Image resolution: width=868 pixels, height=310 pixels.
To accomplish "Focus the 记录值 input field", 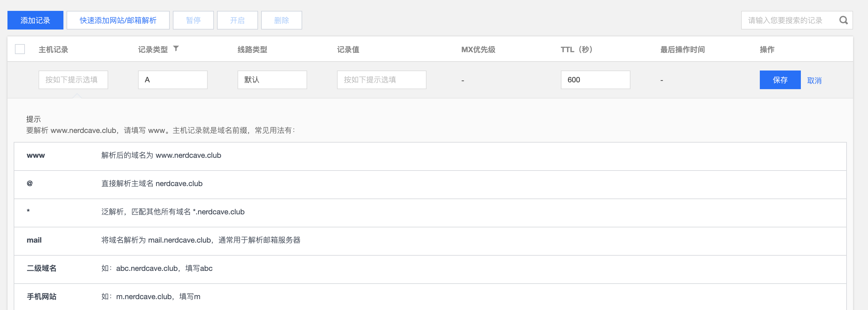I will click(382, 80).
